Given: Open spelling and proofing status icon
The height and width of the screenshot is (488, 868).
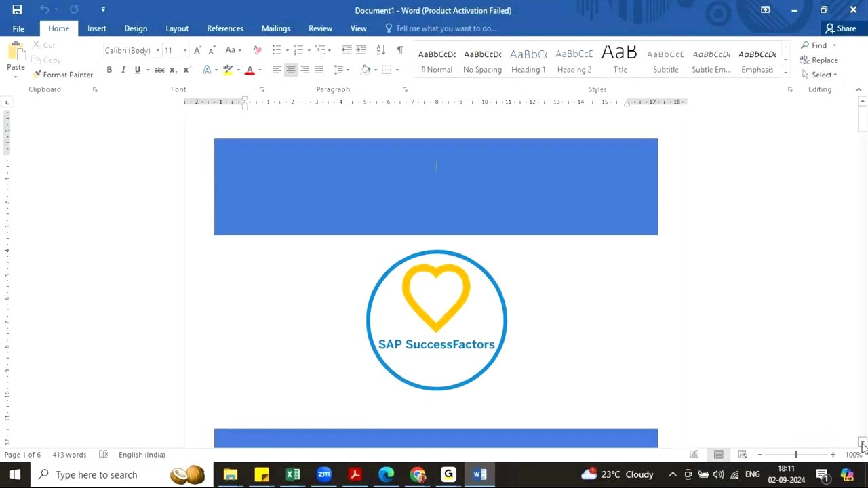Looking at the screenshot, I should click(x=104, y=455).
